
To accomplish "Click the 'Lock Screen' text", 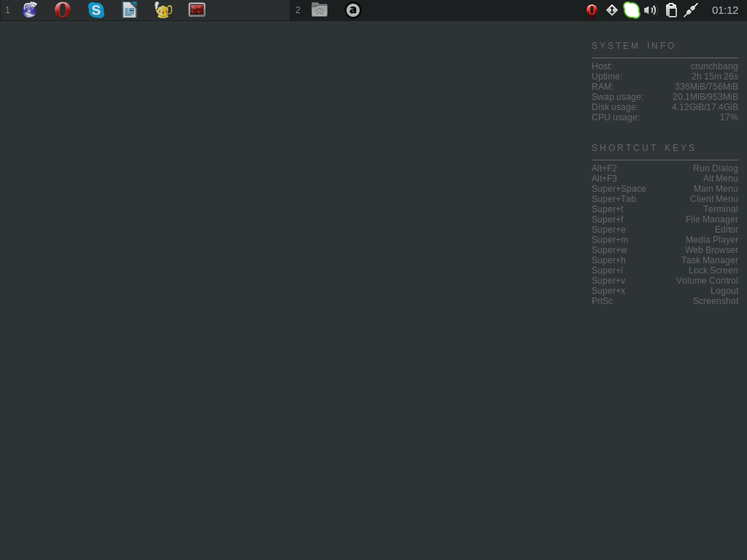I will 713,271.
